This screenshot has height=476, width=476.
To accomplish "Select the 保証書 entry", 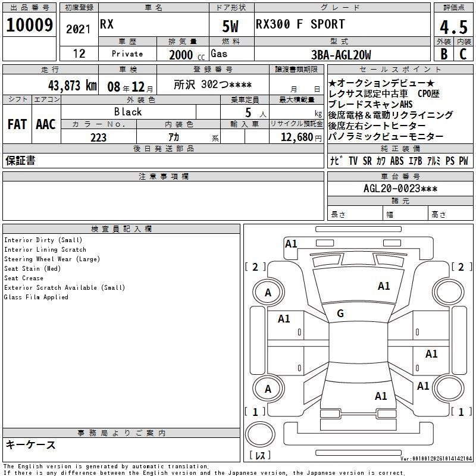I will 20,161.
